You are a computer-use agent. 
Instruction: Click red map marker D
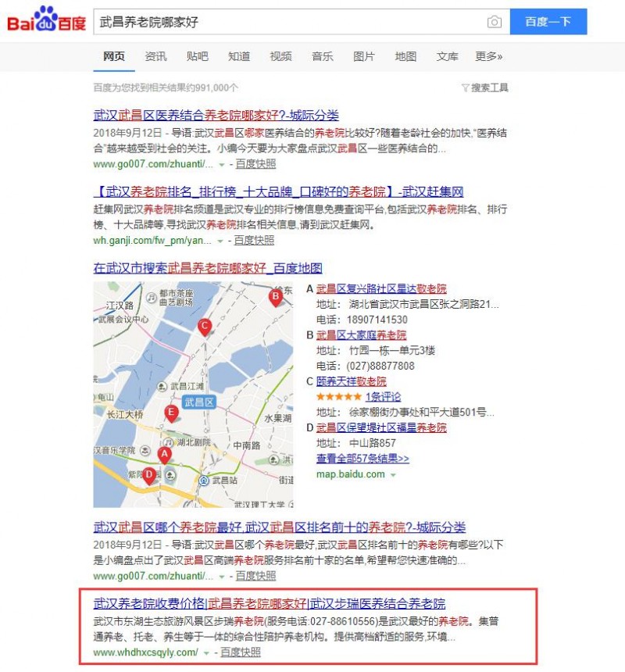point(148,475)
